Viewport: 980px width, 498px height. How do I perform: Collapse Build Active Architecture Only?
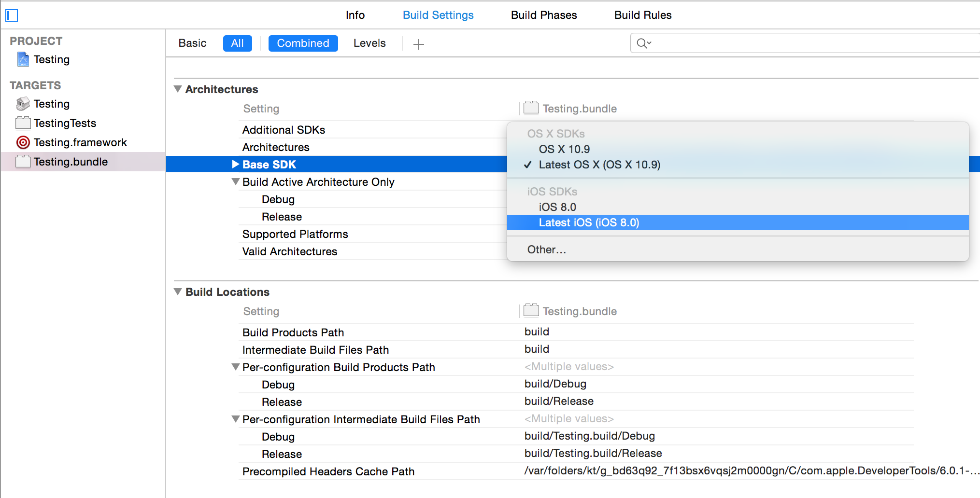click(236, 182)
